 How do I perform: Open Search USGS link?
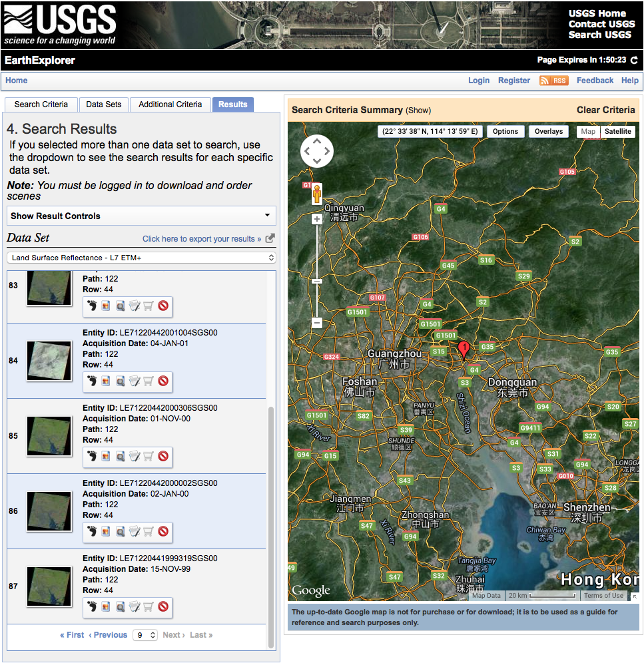point(599,35)
